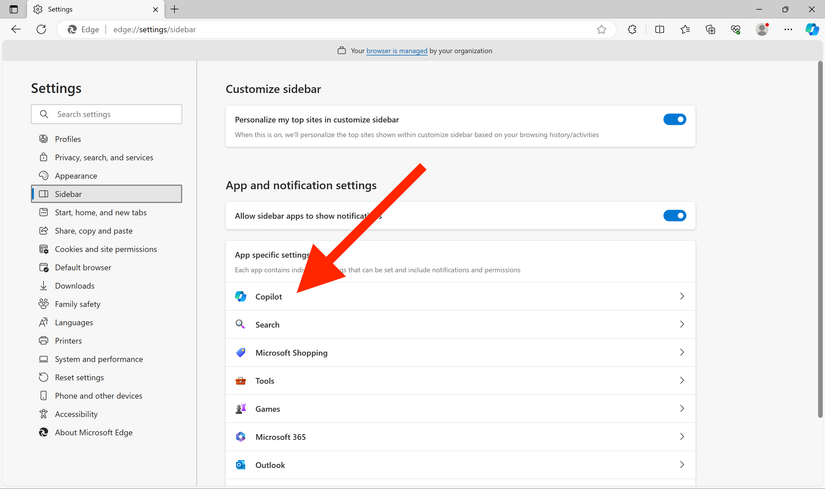The height and width of the screenshot is (489, 825).
Task: Select Appearance in settings menu
Action: click(x=76, y=176)
